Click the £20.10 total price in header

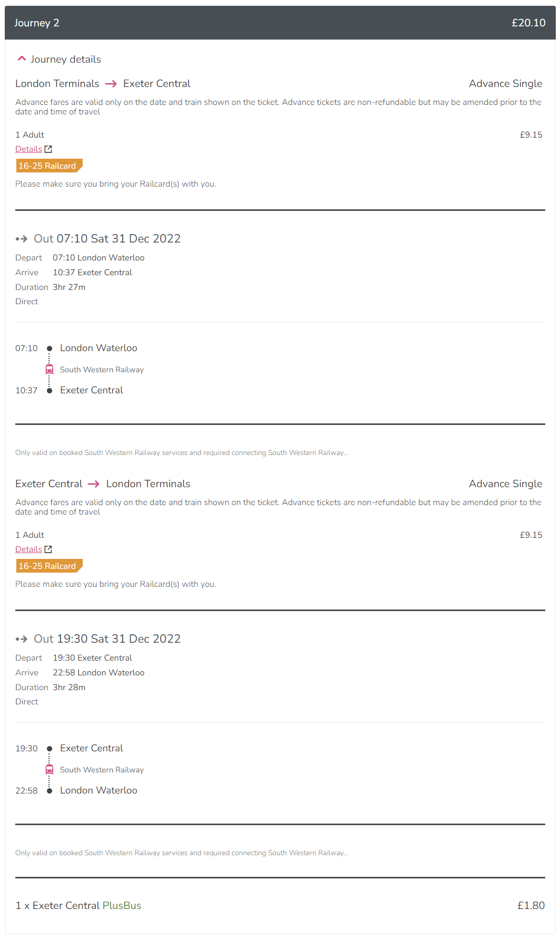(528, 23)
